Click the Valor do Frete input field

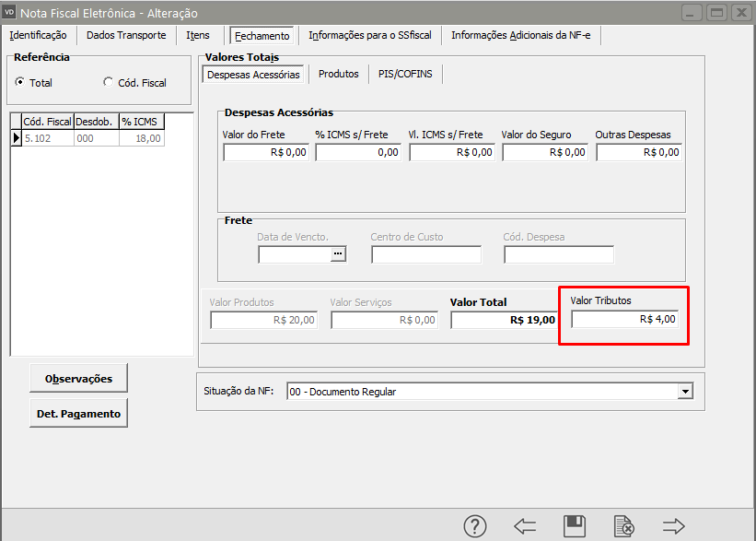tap(265, 152)
